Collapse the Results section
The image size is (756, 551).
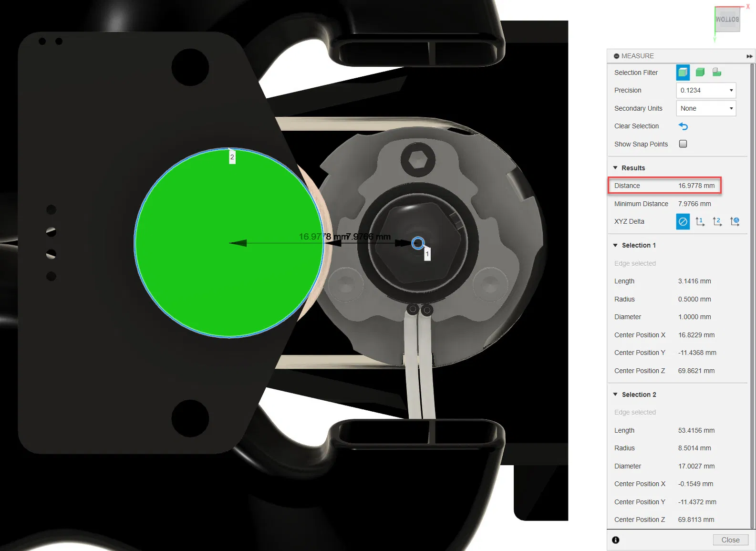click(x=615, y=168)
